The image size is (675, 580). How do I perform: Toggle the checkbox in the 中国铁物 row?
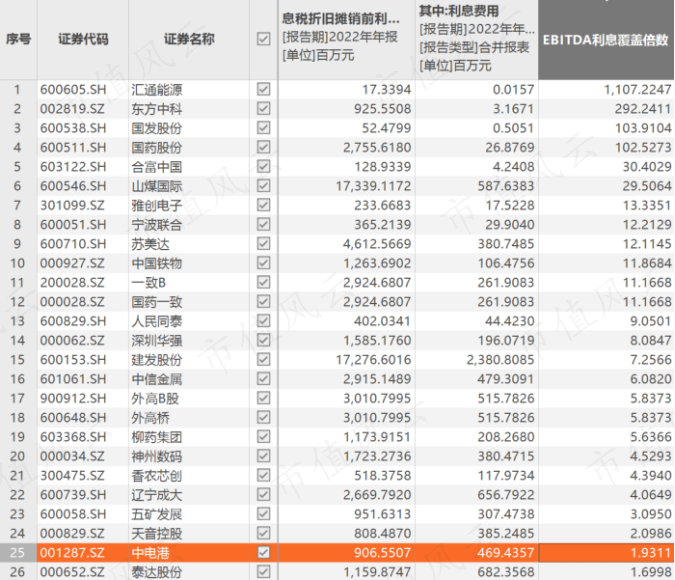click(263, 263)
